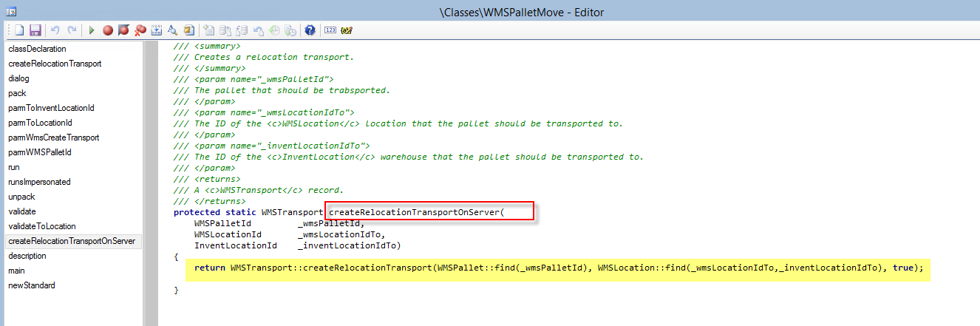Open the createRelocationTransport method
This screenshot has width=980, height=326.
coord(55,64)
